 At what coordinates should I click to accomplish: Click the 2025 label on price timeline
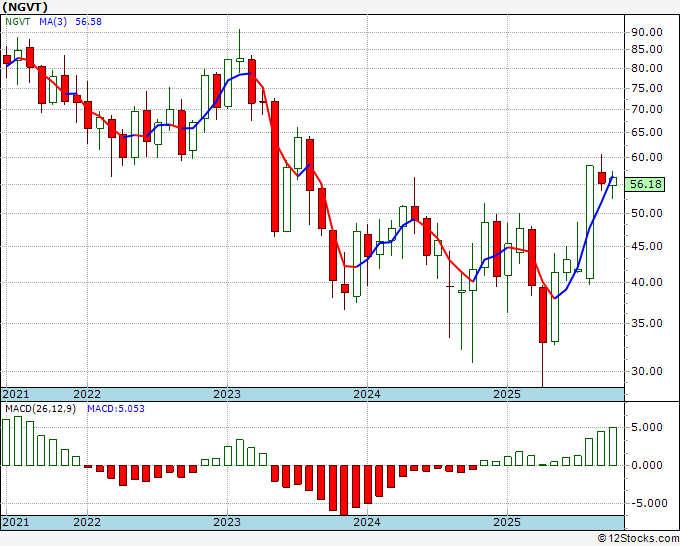coord(507,394)
